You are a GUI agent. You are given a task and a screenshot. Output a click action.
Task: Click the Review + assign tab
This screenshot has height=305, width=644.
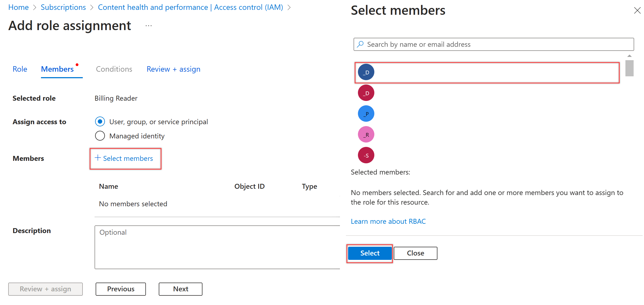tap(173, 69)
